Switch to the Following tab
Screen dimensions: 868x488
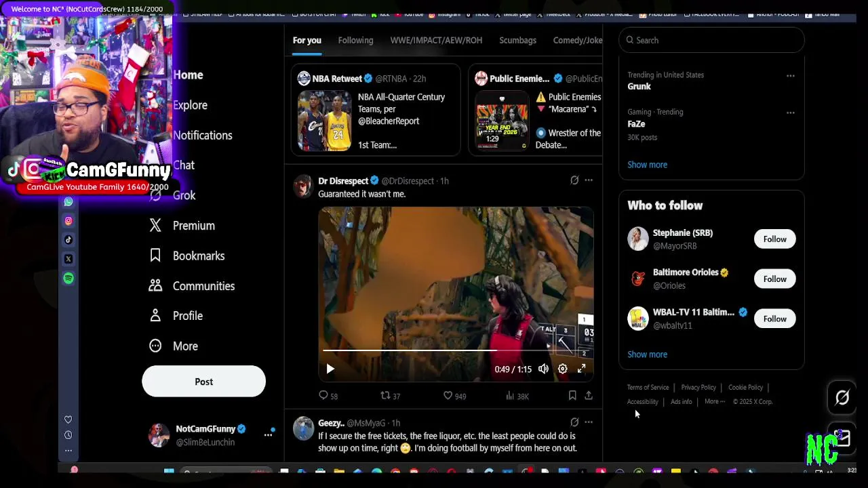pos(355,41)
